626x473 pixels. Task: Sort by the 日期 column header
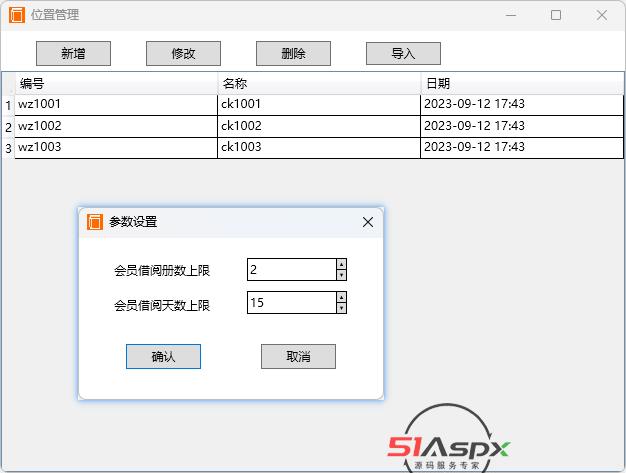click(x=522, y=83)
